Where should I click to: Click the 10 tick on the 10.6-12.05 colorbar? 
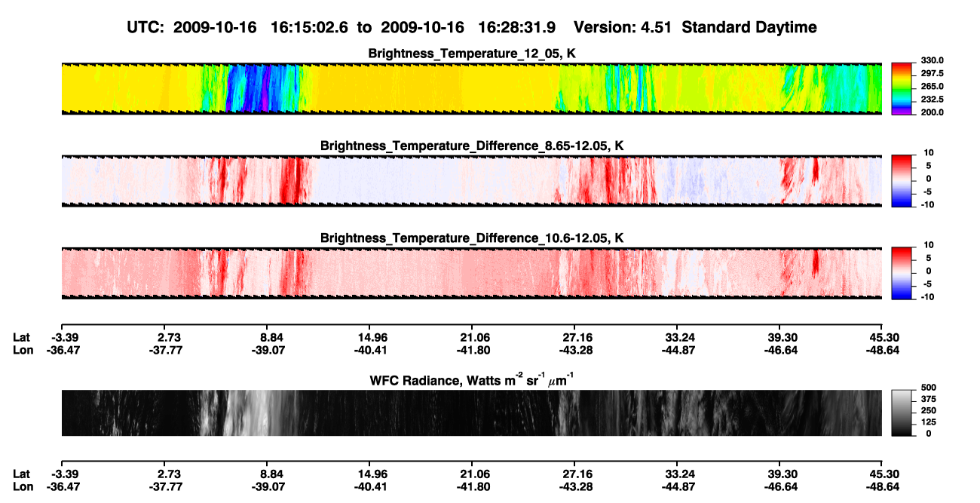[929, 245]
